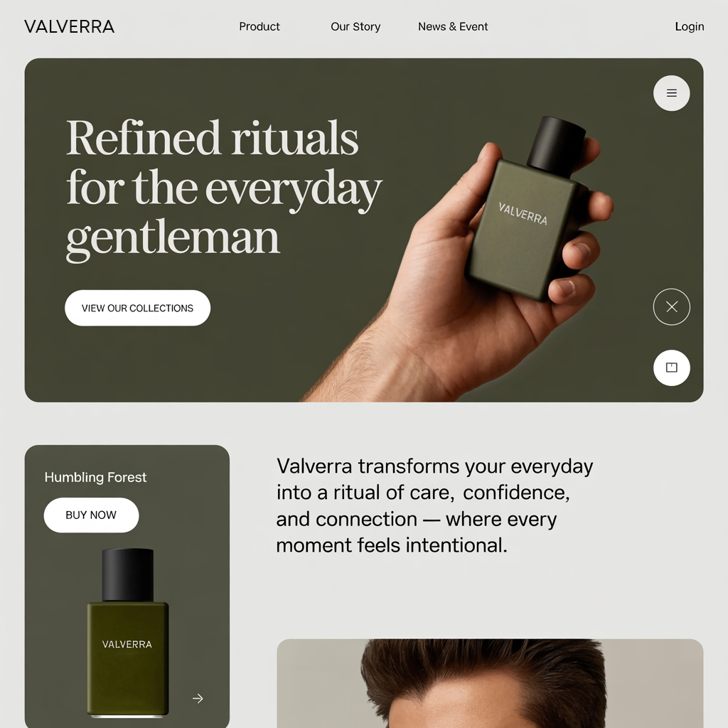Image resolution: width=728 pixels, height=728 pixels.
Task: Select the Humbling Forest product title
Action: 95,477
